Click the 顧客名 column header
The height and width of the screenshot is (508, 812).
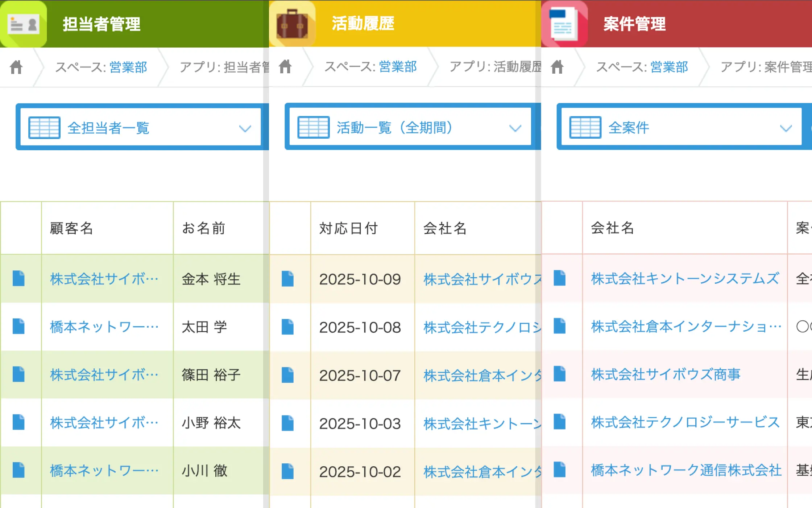point(72,229)
